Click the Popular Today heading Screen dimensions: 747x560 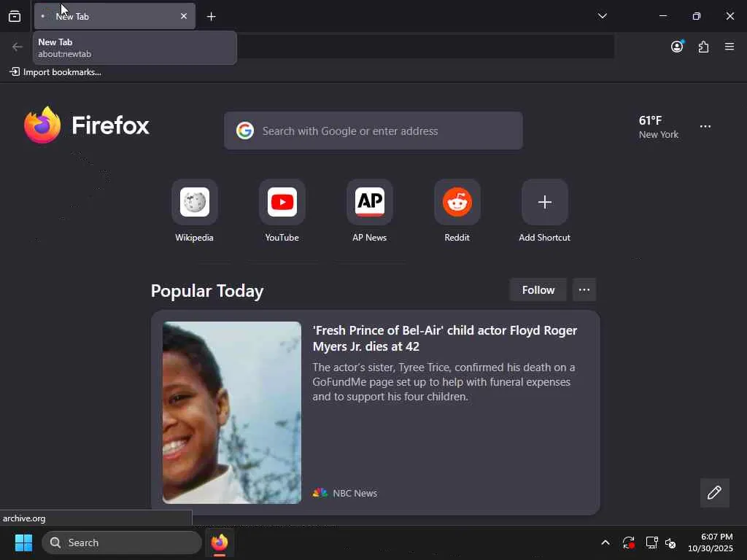(207, 291)
